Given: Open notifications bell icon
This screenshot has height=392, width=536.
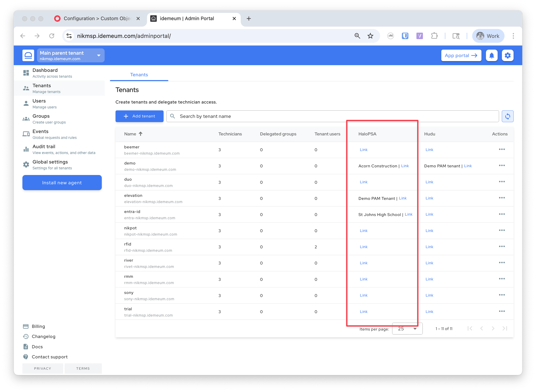Looking at the screenshot, I should click(492, 55).
